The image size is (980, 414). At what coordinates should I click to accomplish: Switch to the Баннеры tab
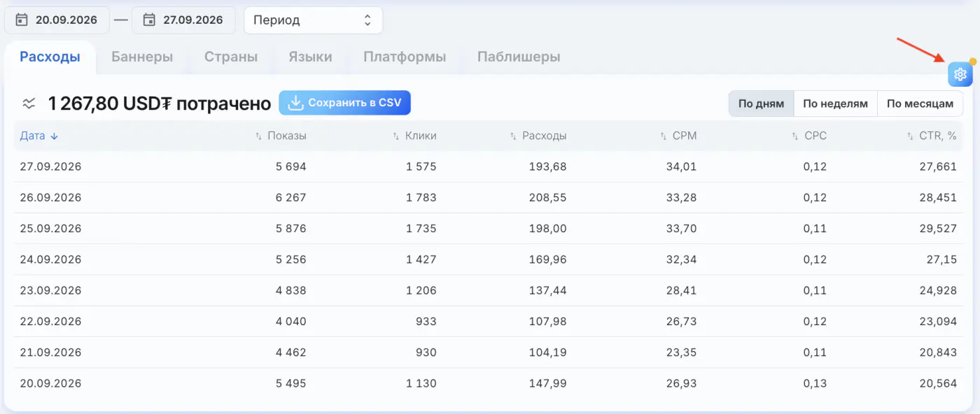coord(142,57)
